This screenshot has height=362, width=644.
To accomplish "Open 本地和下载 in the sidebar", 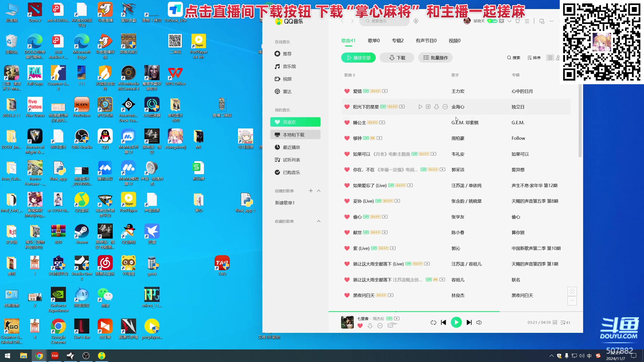I will coord(295,135).
